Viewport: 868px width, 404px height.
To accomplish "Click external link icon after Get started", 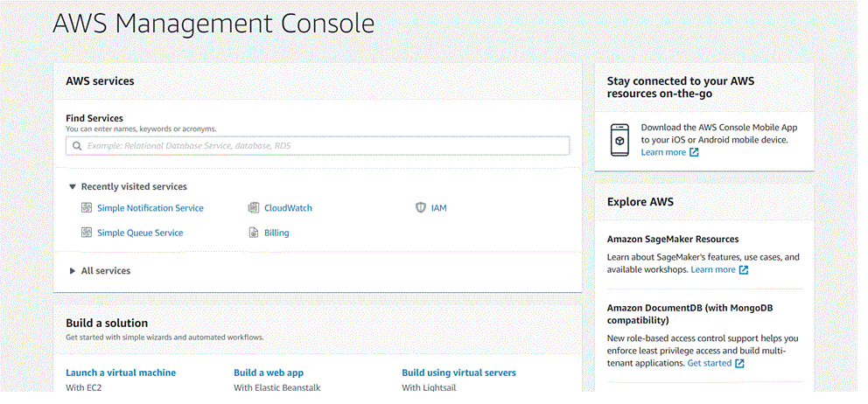I will 739,364.
